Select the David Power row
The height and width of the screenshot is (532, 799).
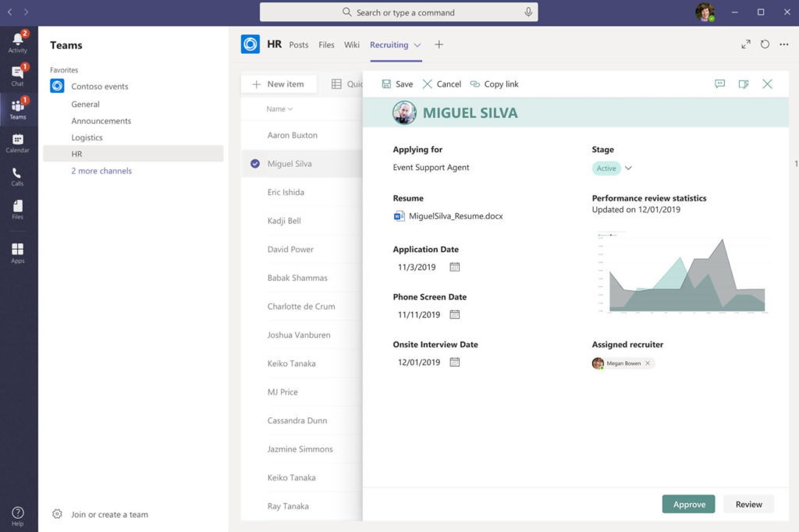coord(302,249)
